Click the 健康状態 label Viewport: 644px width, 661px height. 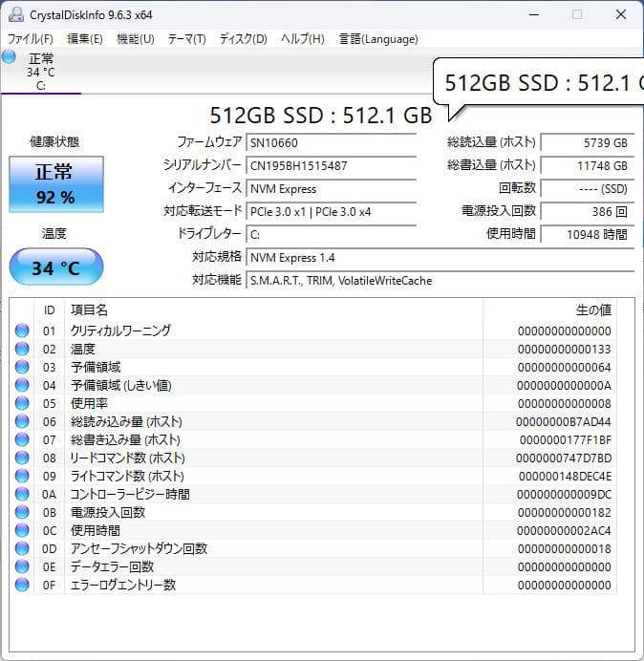click(54, 141)
